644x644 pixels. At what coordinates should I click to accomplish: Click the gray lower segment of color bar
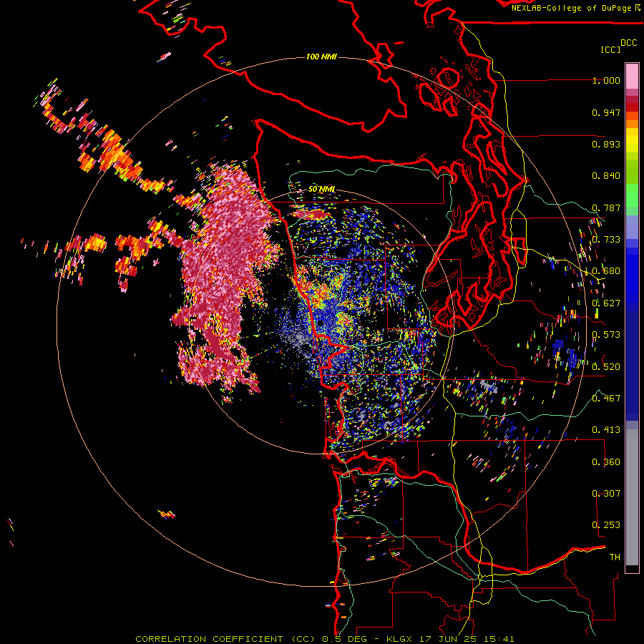(632, 497)
